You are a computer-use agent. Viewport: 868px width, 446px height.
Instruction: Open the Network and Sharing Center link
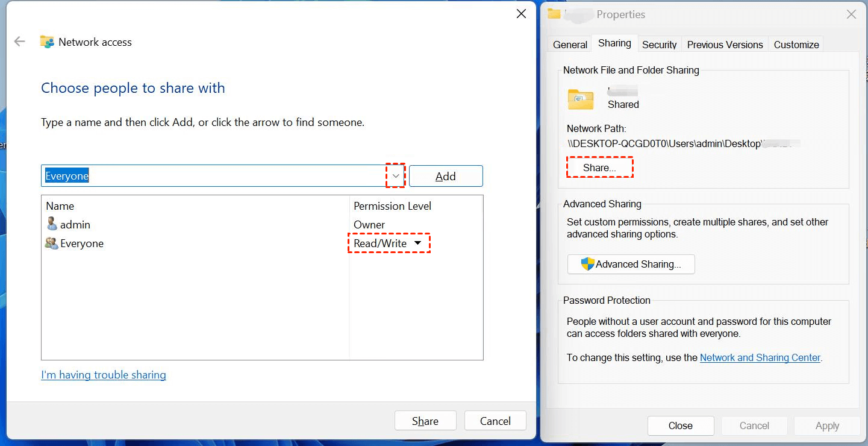click(760, 357)
